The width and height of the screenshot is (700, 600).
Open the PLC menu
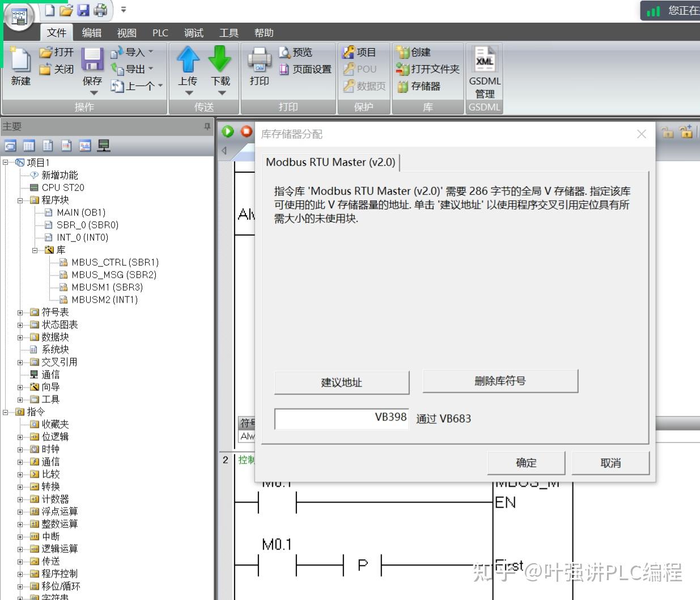coord(160,32)
